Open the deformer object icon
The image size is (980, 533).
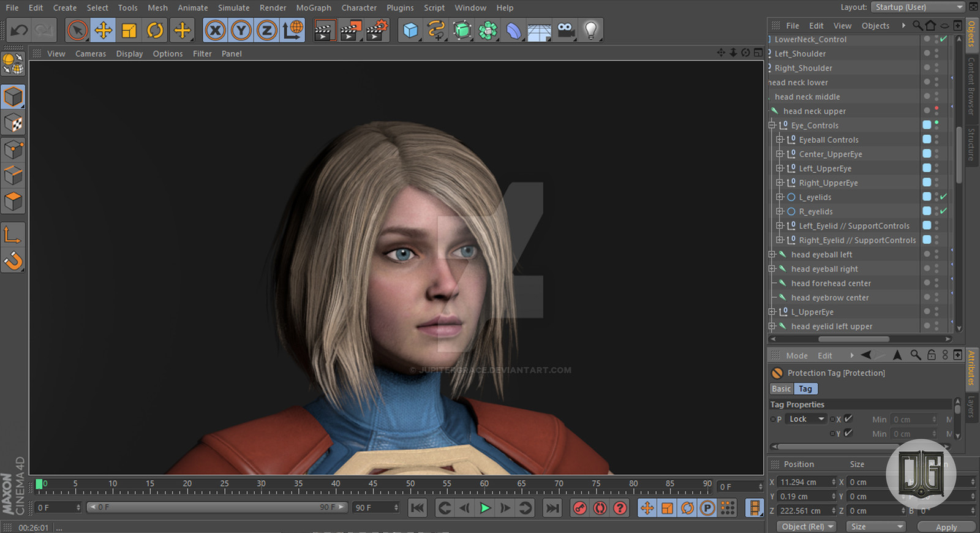tap(513, 30)
